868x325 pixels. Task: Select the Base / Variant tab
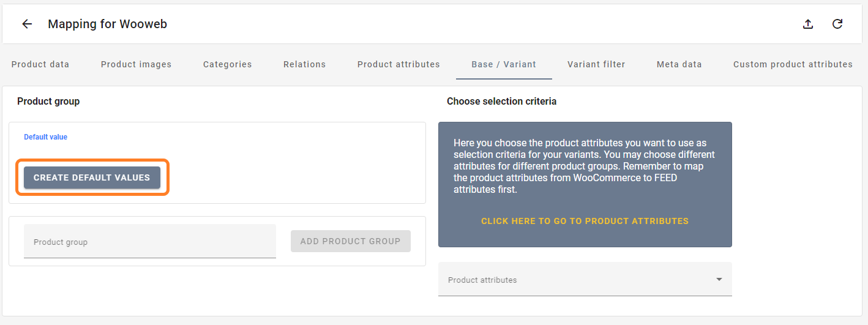click(x=504, y=64)
